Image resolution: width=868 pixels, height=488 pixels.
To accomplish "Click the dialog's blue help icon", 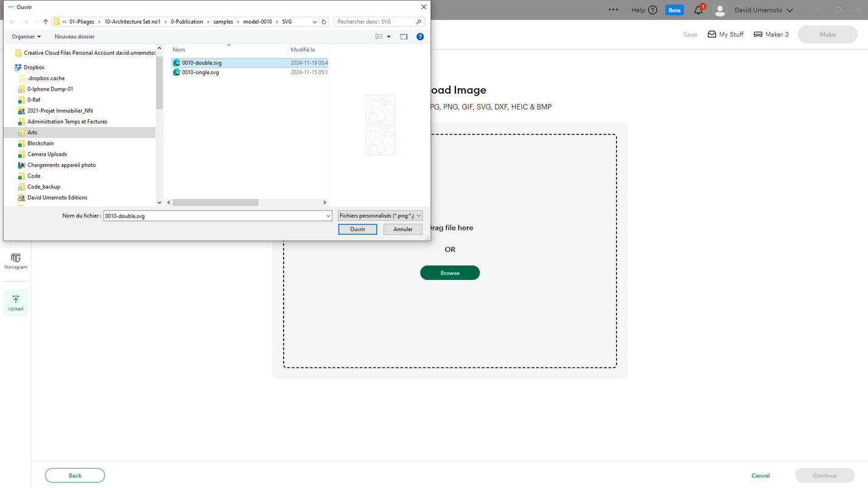I will coord(420,37).
